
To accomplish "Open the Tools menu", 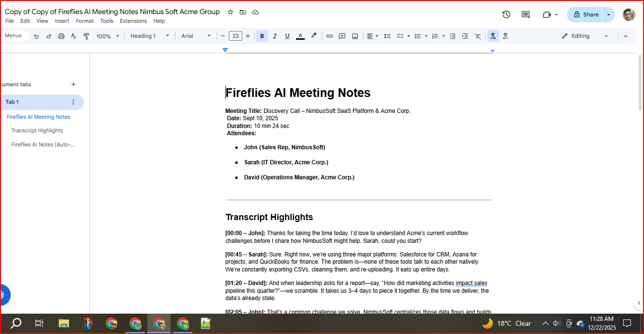I will [107, 21].
